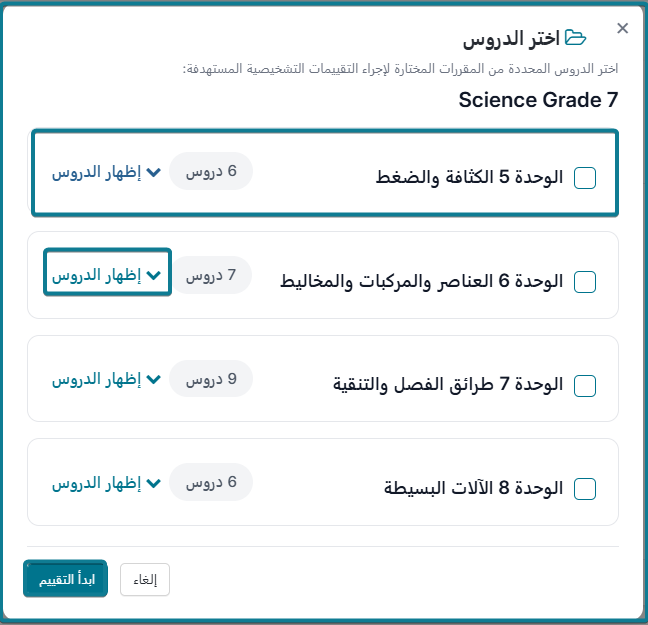The width and height of the screenshot is (648, 625).
Task: Click chevron icon for الوحدة 6 lessons
Action: coord(154,275)
